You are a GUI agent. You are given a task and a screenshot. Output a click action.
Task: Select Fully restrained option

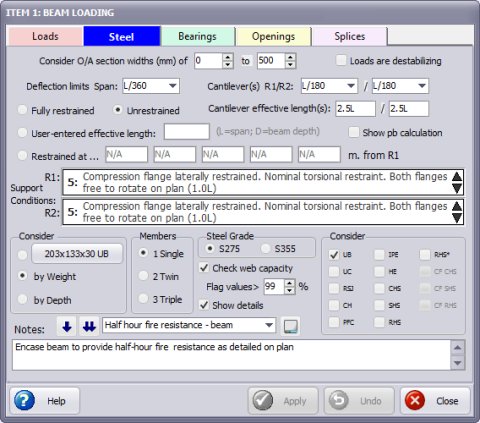(22, 110)
